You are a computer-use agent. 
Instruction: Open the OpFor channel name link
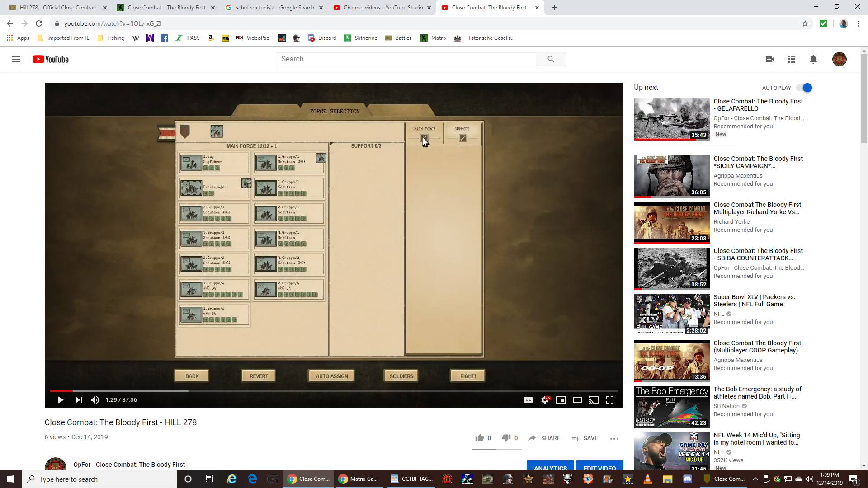(129, 465)
